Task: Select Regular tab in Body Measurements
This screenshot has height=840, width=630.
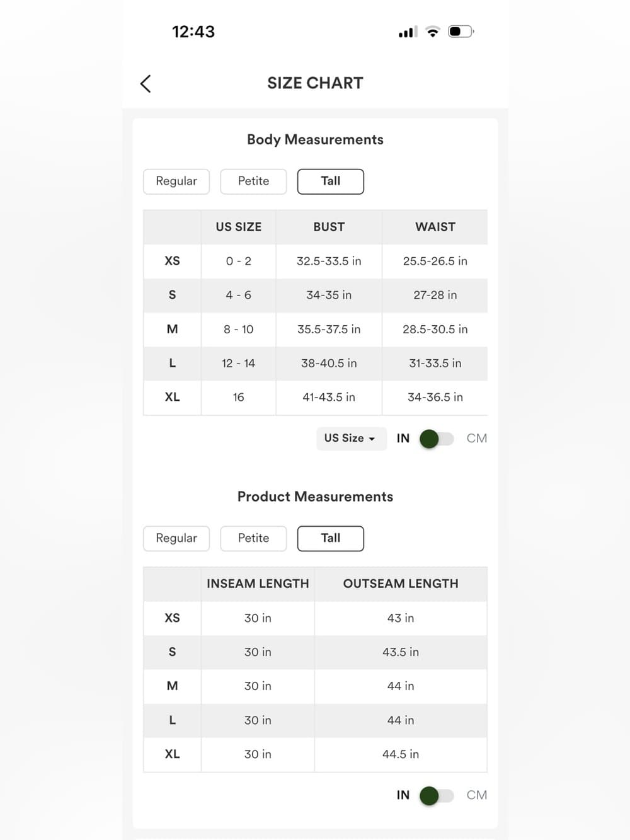Action: click(x=176, y=181)
